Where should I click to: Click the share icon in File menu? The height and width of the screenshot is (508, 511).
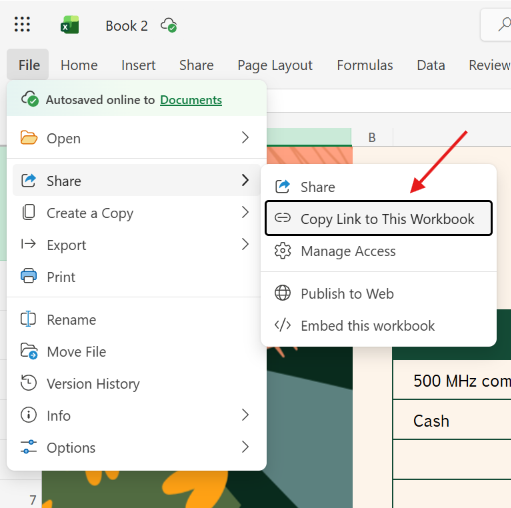tap(29, 180)
